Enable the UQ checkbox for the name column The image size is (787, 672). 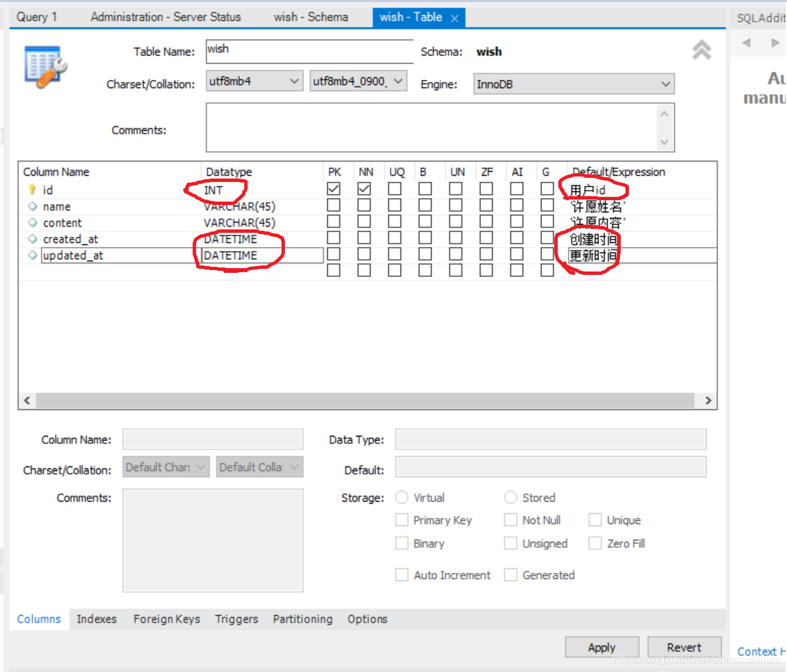(395, 206)
